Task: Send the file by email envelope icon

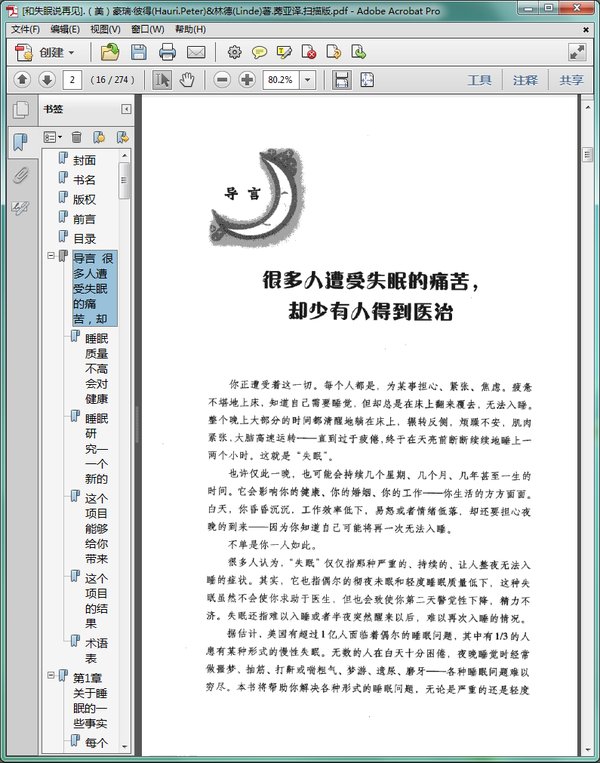Action: 196,52
